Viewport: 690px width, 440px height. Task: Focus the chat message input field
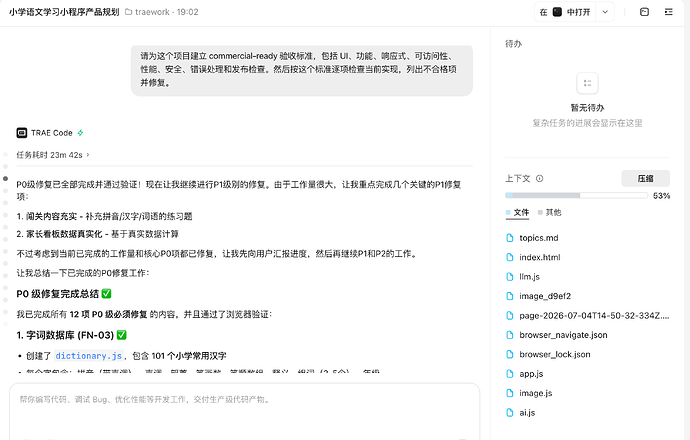pyautogui.click(x=244, y=400)
